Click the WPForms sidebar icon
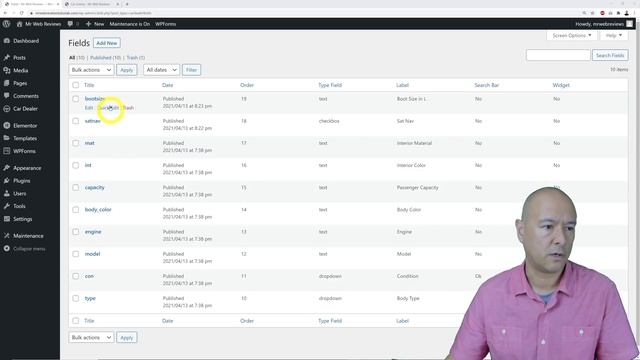Viewport: 640px width, 360px height. (7, 151)
